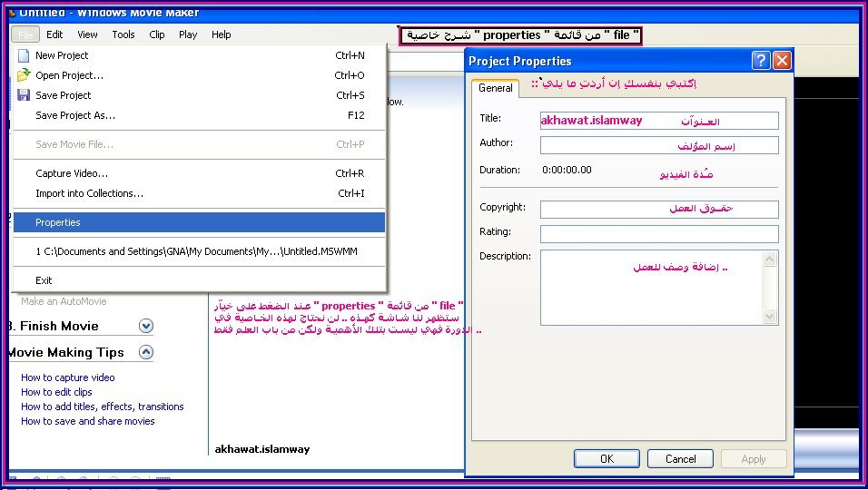
Task: Click the Apply button
Action: pos(754,458)
